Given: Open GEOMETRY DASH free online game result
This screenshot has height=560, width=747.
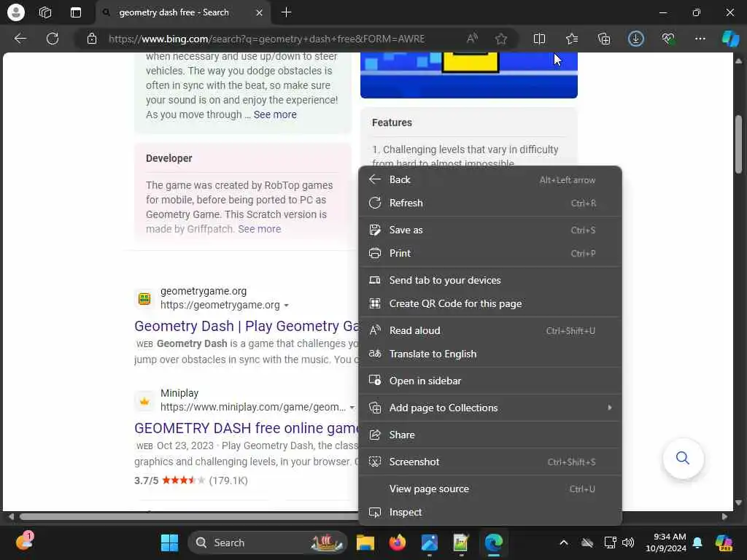Looking at the screenshot, I should [247, 428].
